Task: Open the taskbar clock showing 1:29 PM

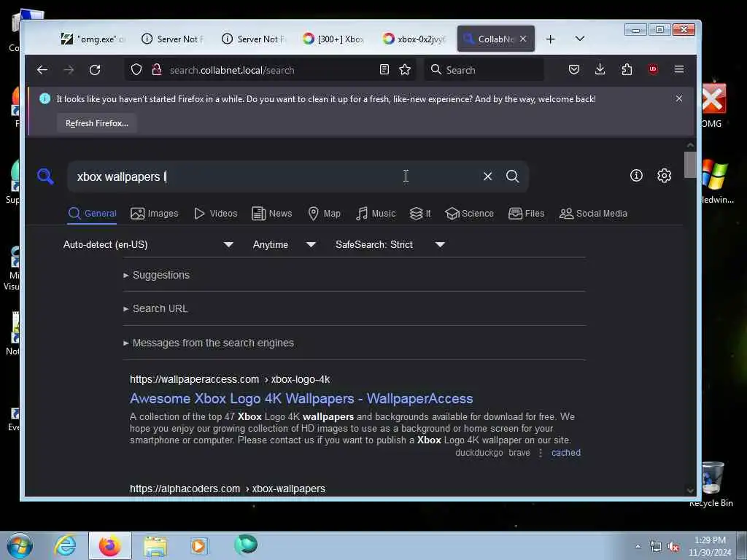Action: 710,546
